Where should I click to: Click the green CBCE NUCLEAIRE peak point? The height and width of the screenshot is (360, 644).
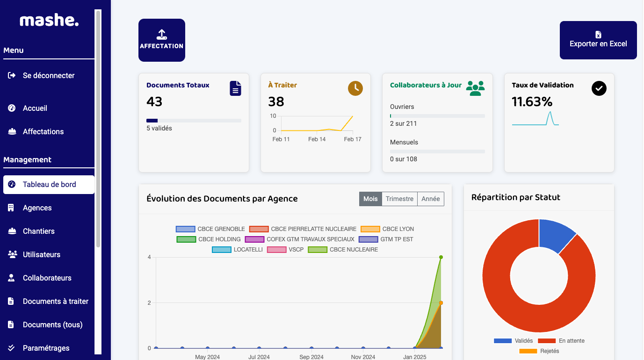tap(441, 257)
